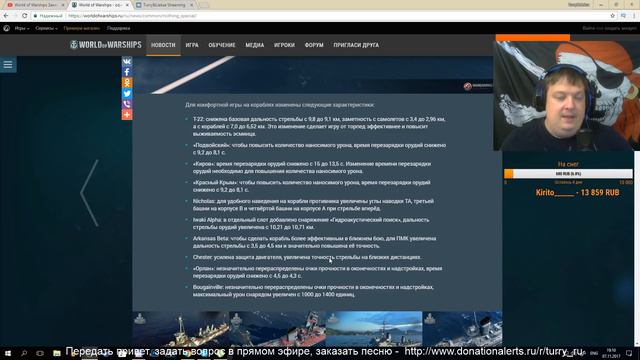Image resolution: width=640 pixels, height=360 pixels.
Task: Select the НОВОСТИ menu item
Action: pos(163,45)
